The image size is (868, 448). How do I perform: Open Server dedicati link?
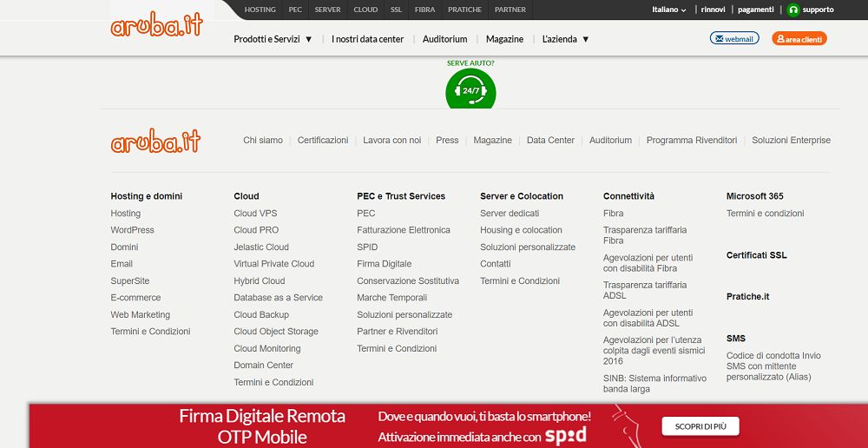point(510,214)
